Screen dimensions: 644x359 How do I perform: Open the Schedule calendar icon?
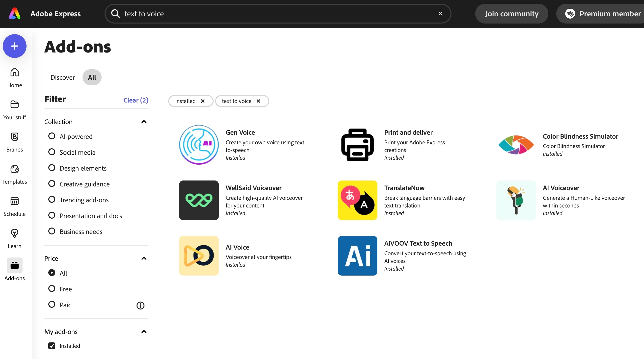(x=15, y=201)
